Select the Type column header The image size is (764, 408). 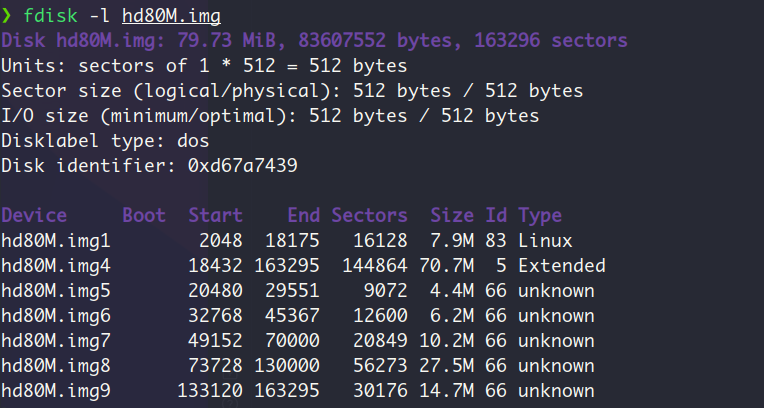point(540,215)
